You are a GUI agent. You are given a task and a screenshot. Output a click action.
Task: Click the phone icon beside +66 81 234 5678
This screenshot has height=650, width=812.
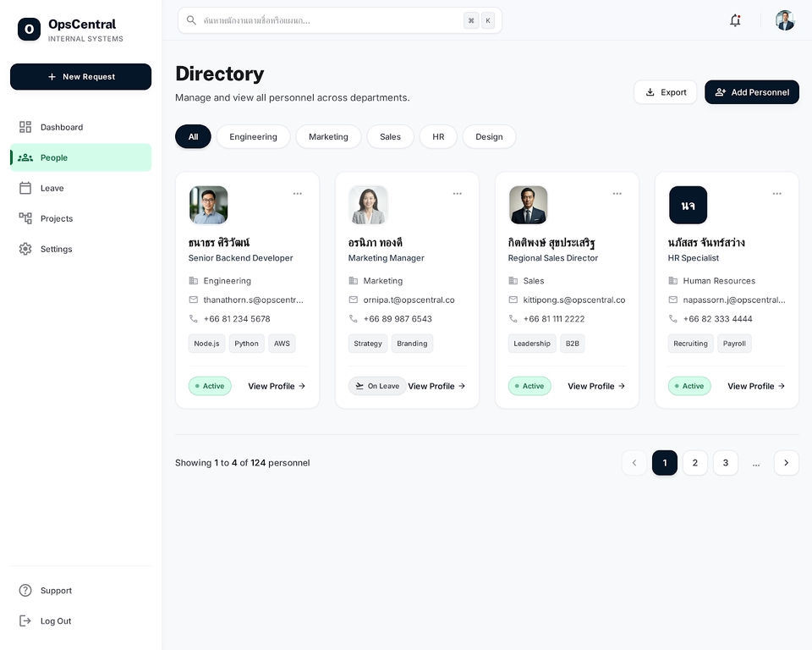(x=193, y=318)
